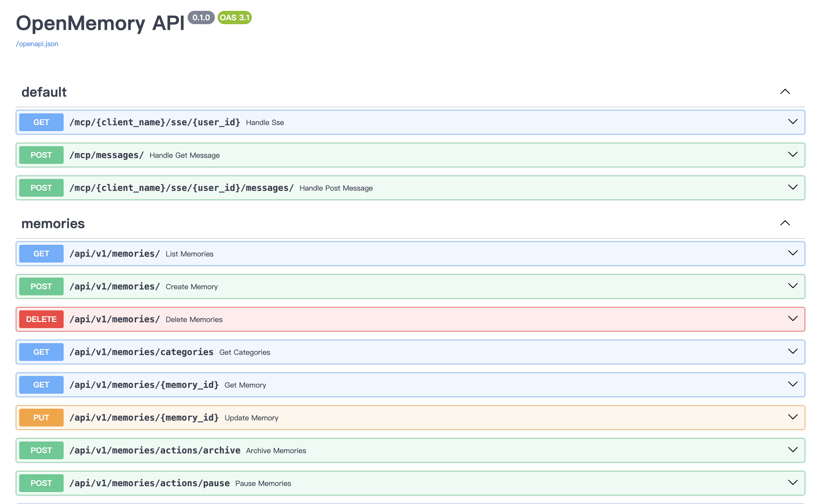Click POST badge for /mcp/messages/

[41, 155]
